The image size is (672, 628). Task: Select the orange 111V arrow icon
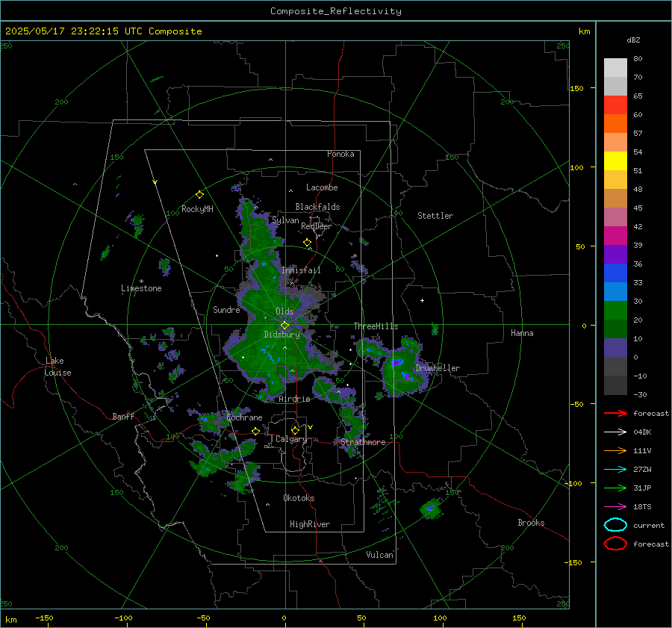(615, 450)
